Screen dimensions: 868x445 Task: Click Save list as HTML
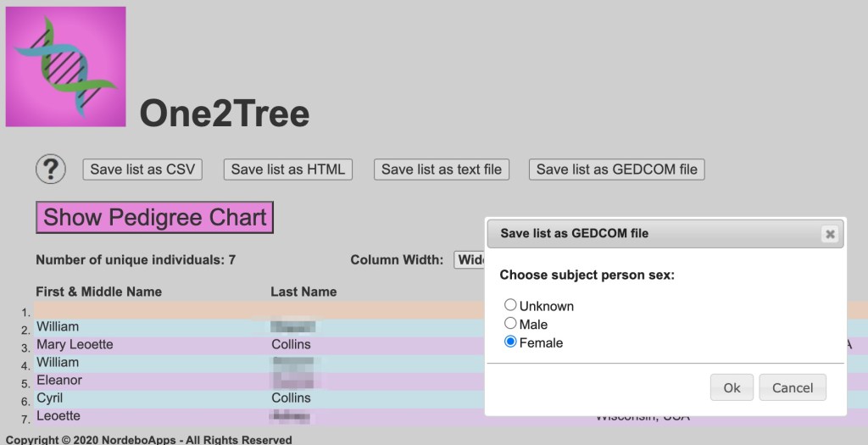287,170
